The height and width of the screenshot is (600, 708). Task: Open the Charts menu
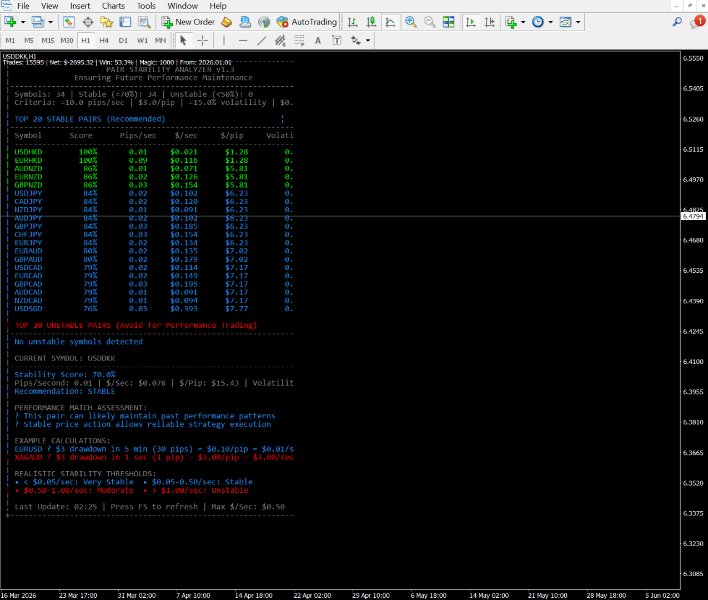pyautogui.click(x=113, y=6)
